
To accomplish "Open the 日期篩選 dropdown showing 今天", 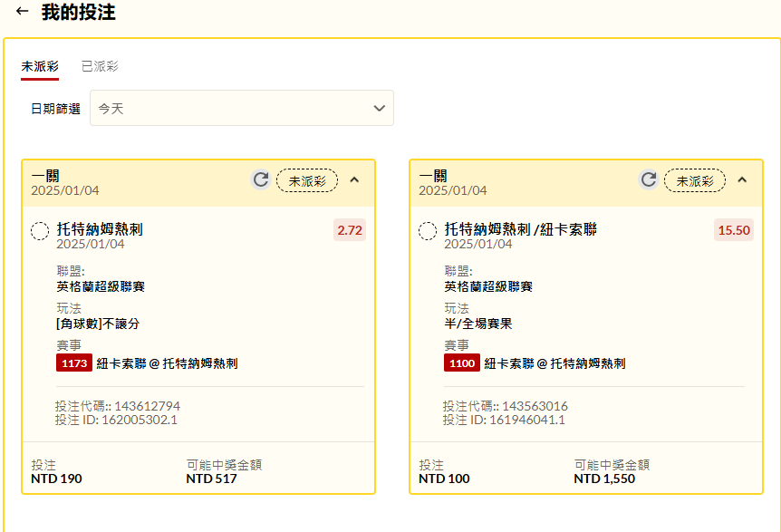I will tap(242, 108).
